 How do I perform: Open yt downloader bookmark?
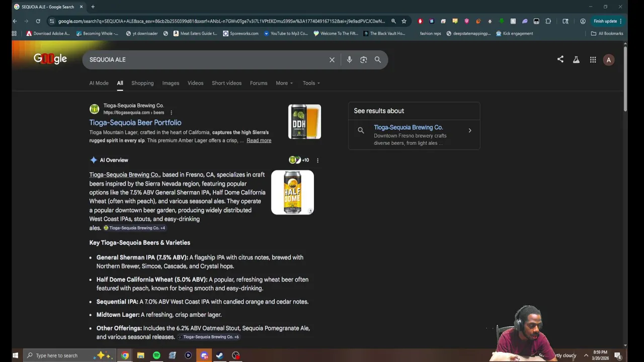[x=141, y=34]
